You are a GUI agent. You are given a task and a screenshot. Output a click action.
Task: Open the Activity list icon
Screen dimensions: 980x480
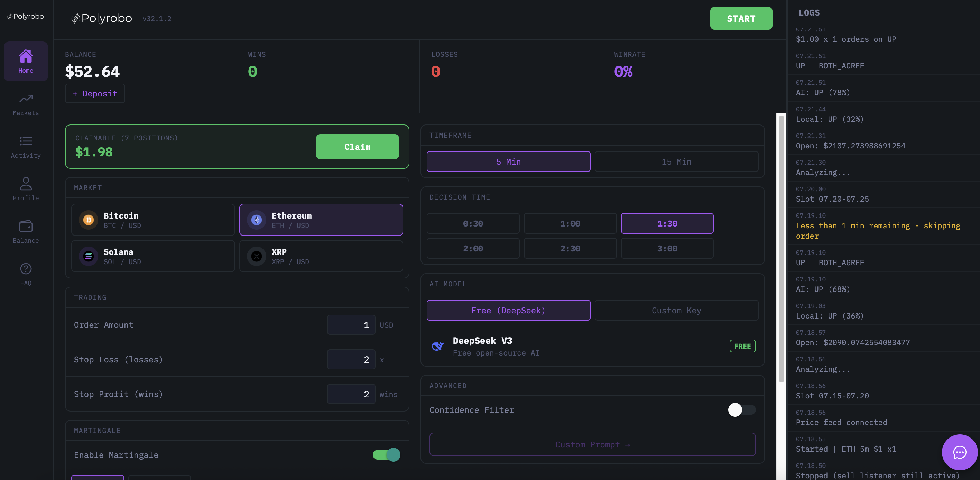(26, 141)
